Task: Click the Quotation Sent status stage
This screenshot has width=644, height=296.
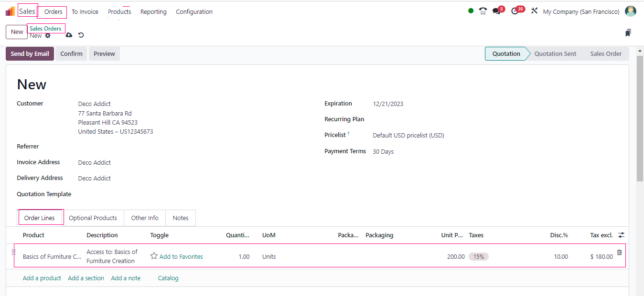Action: click(x=555, y=54)
